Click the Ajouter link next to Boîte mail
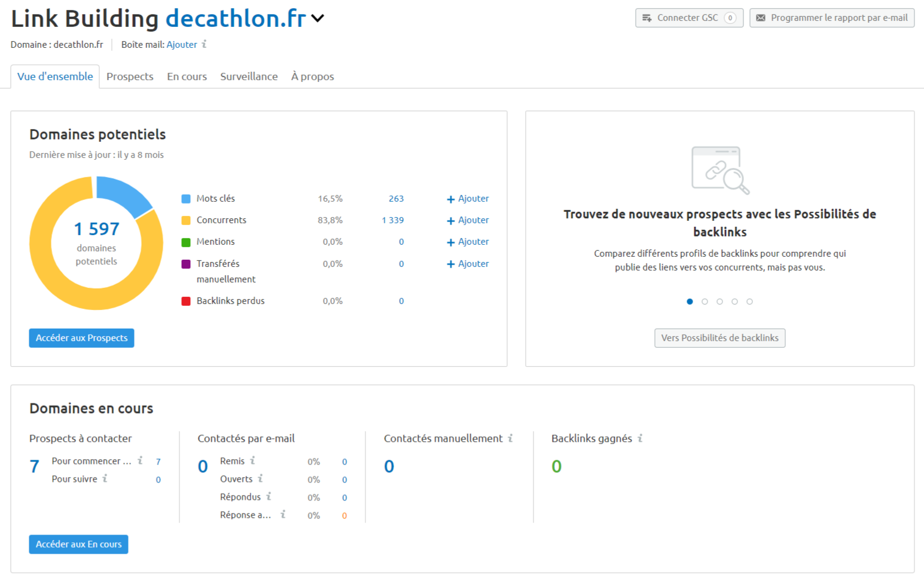Screen dimensions: 924x577 click(182, 44)
